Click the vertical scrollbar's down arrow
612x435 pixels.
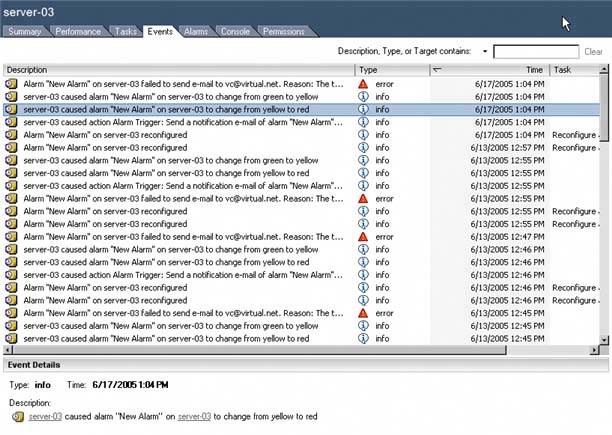point(605,339)
